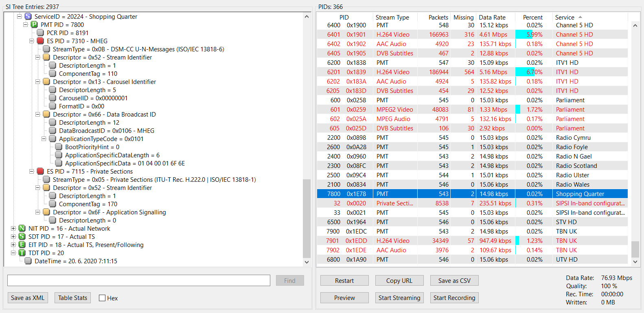
Task: Sort by the Data Rate column header
Action: [495, 17]
